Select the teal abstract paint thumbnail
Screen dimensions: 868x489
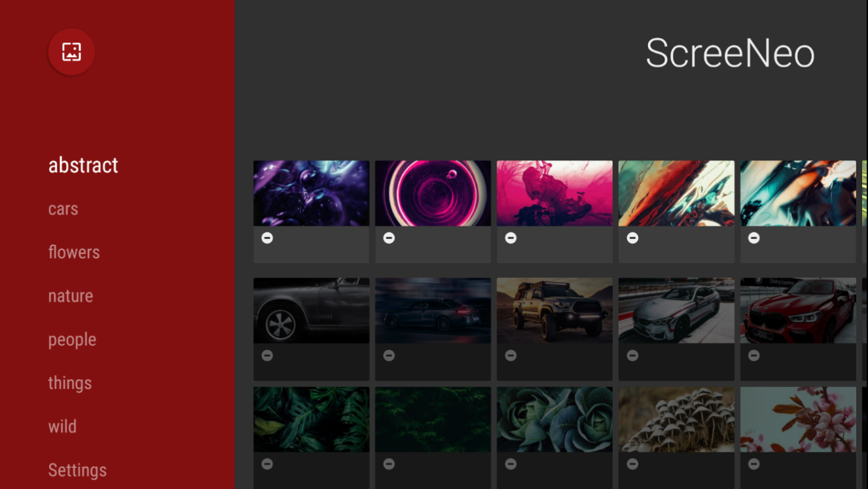[x=798, y=193]
